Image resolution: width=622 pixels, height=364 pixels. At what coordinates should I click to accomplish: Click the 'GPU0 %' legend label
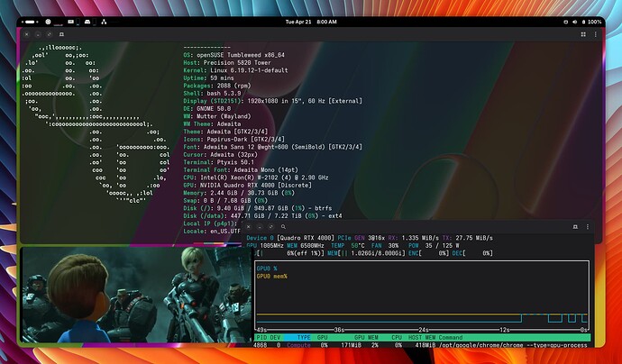(267, 268)
